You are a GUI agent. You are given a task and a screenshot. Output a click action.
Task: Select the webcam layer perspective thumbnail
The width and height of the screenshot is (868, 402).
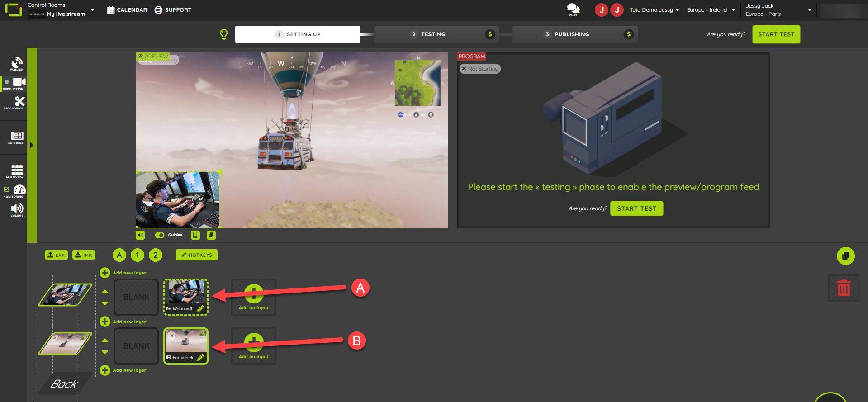65,295
